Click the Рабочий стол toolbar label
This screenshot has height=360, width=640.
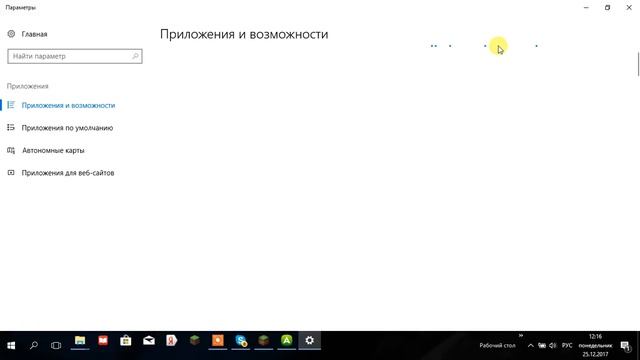(x=497, y=345)
